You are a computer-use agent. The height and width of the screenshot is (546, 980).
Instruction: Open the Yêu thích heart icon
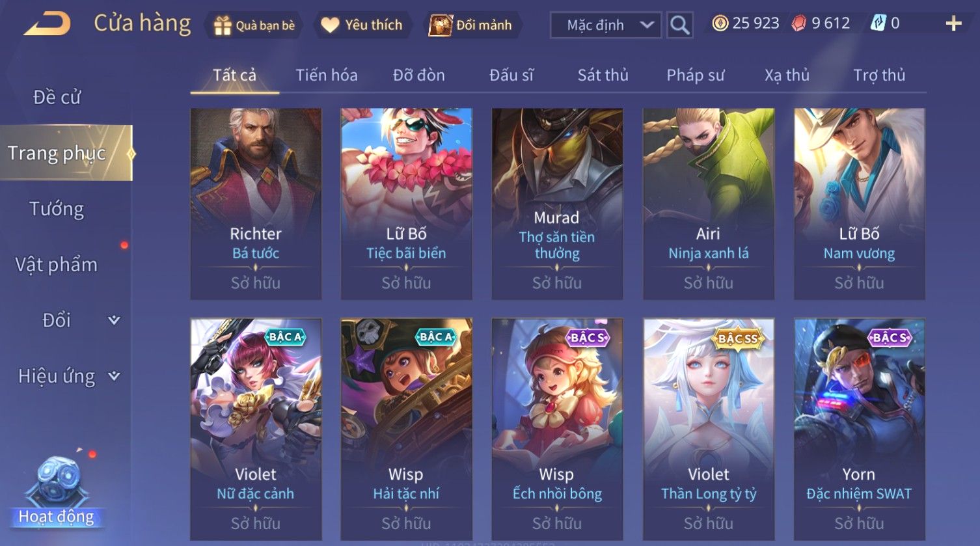click(331, 25)
